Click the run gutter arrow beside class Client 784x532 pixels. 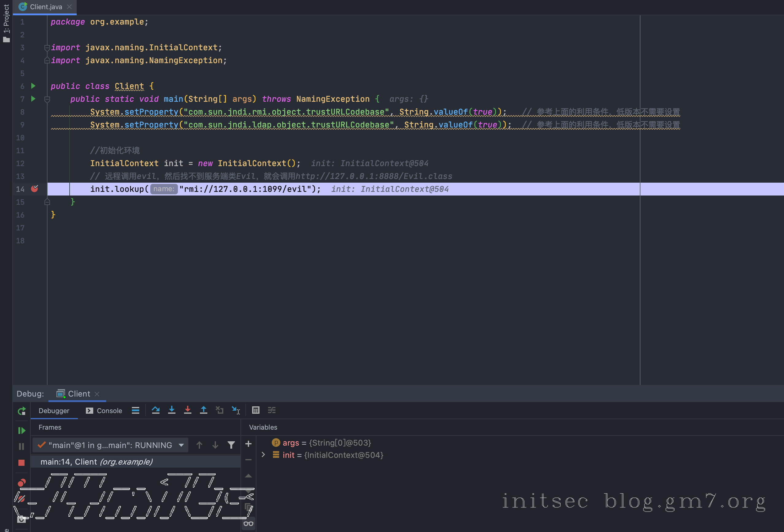pos(33,86)
